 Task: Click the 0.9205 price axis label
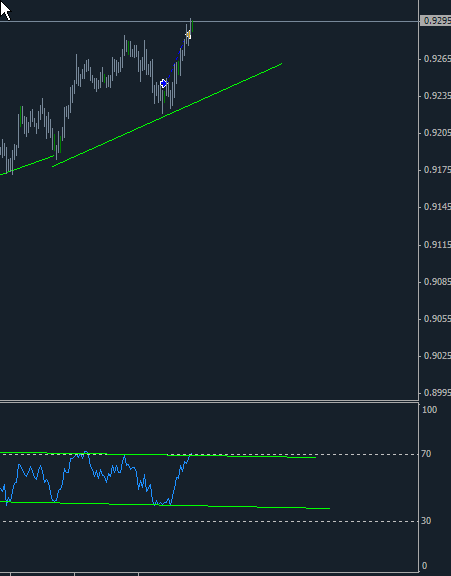[x=437, y=133]
